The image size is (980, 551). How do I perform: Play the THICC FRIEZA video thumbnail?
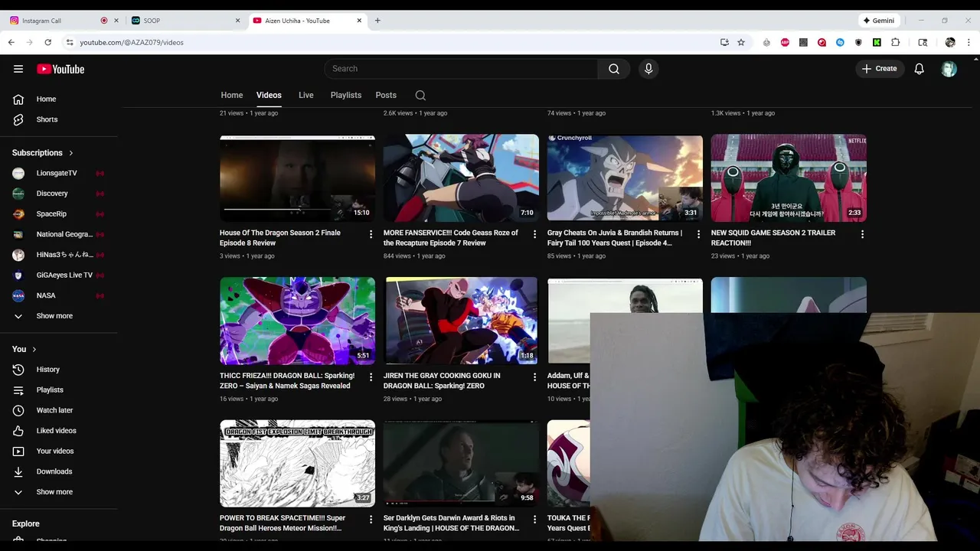pyautogui.click(x=297, y=321)
